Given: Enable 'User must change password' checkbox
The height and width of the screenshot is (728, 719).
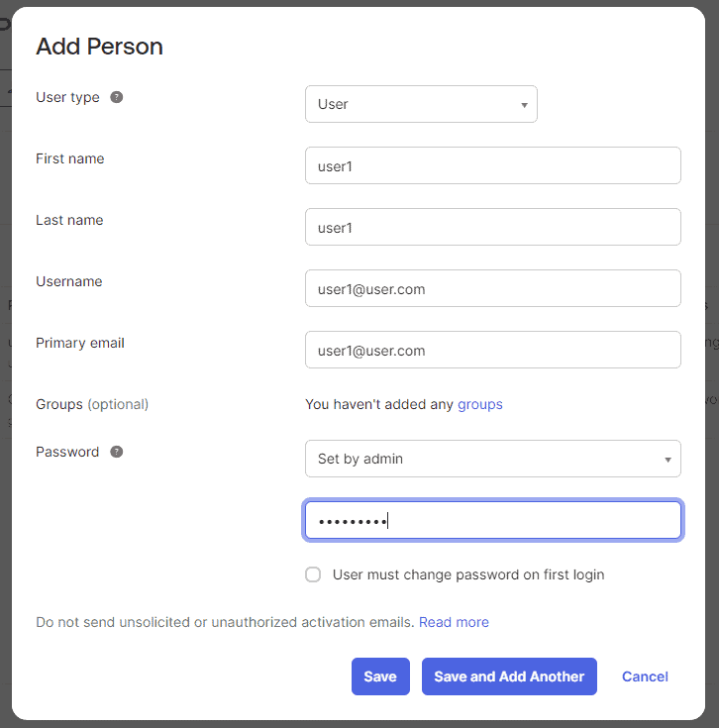Looking at the screenshot, I should [x=313, y=574].
